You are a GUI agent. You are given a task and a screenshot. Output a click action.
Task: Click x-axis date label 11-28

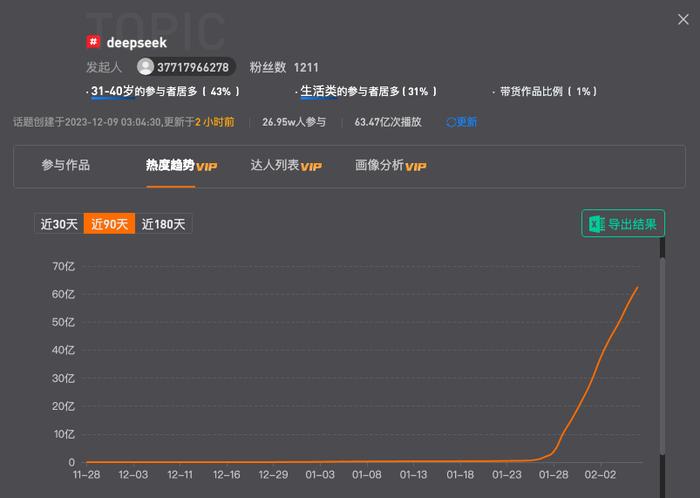86,474
